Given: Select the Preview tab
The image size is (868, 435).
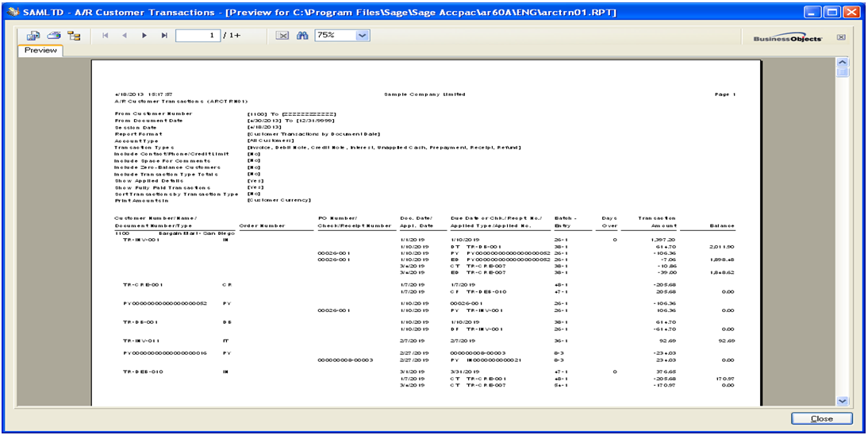Looking at the screenshot, I should pyautogui.click(x=40, y=51).
